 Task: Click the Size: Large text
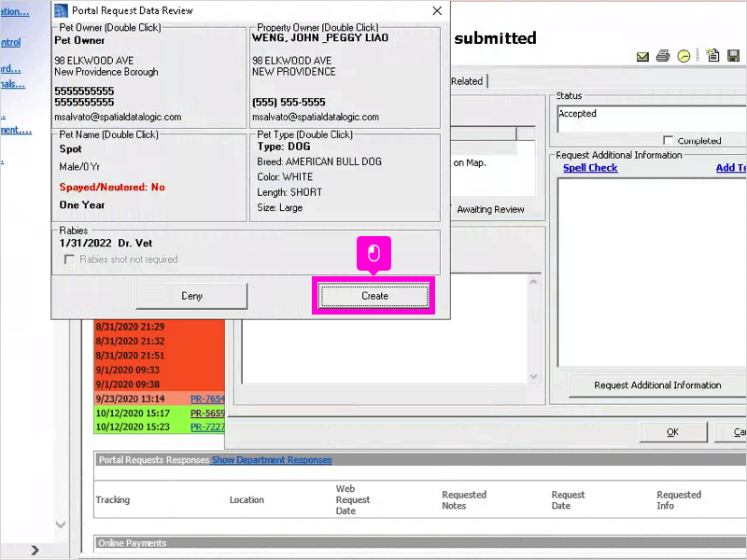point(279,207)
